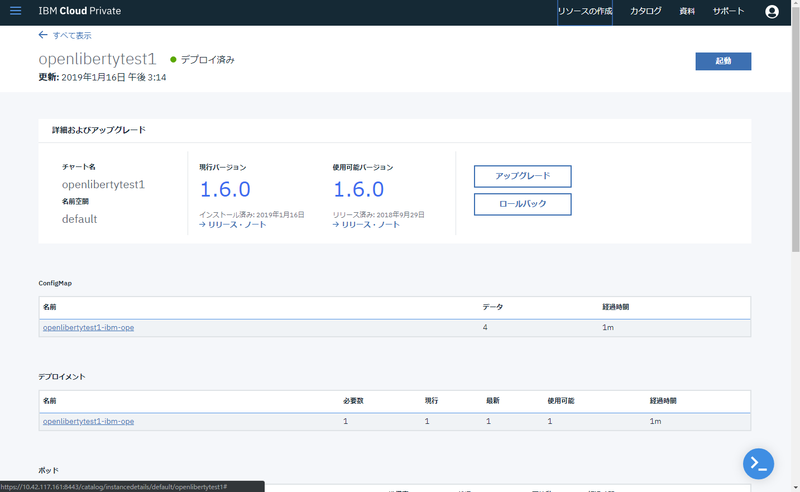Click the page heading openlibertytest1
Screen dimensions: 800x492
coord(97,59)
